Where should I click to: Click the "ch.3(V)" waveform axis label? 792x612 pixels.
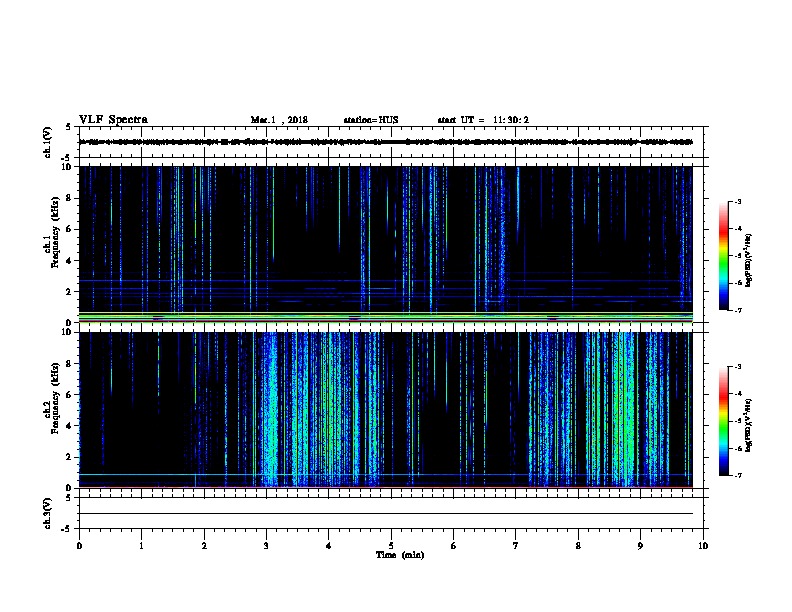tap(47, 513)
